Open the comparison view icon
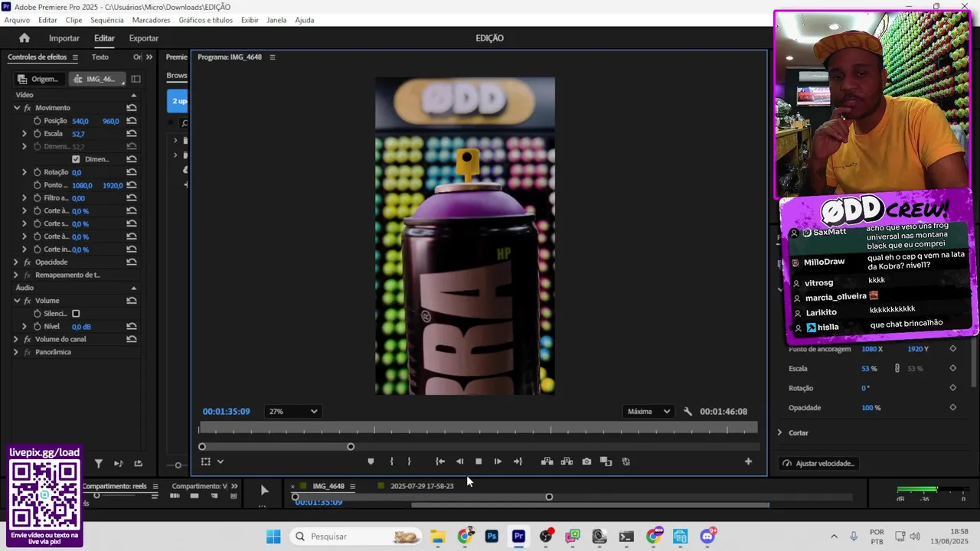980x551 pixels. (x=606, y=461)
